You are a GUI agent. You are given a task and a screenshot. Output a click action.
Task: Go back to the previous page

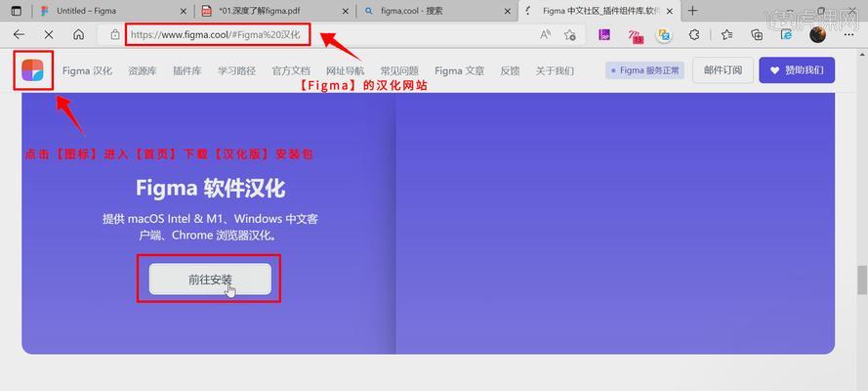point(19,35)
